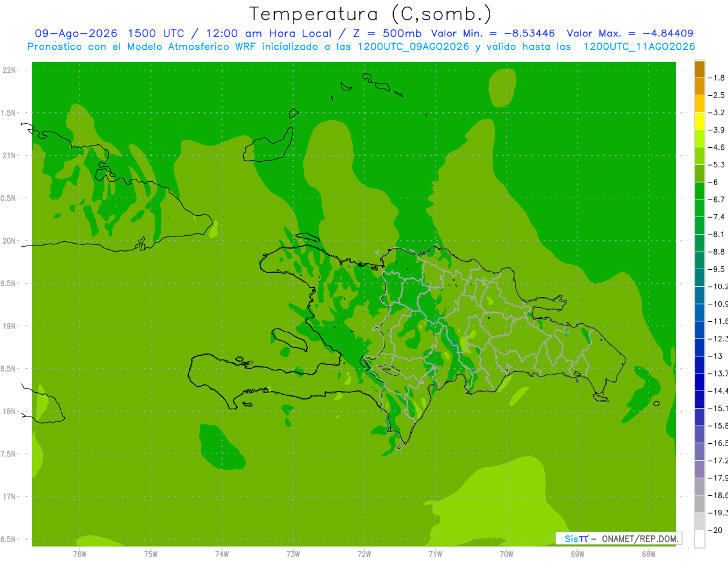Click the '19N' latitude axis label
Screen dimensions: 728x562
click(9, 326)
